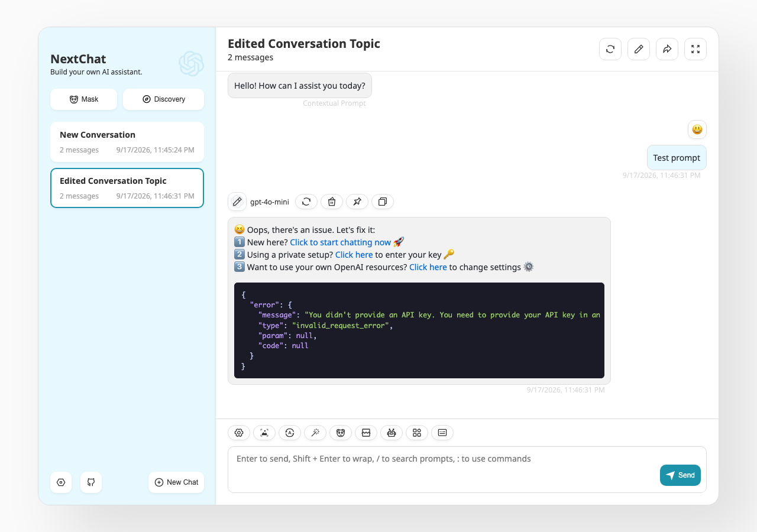Click the pencil icon beside gpt-4o-mini
Screen dimensions: 757x532
tap(237, 202)
